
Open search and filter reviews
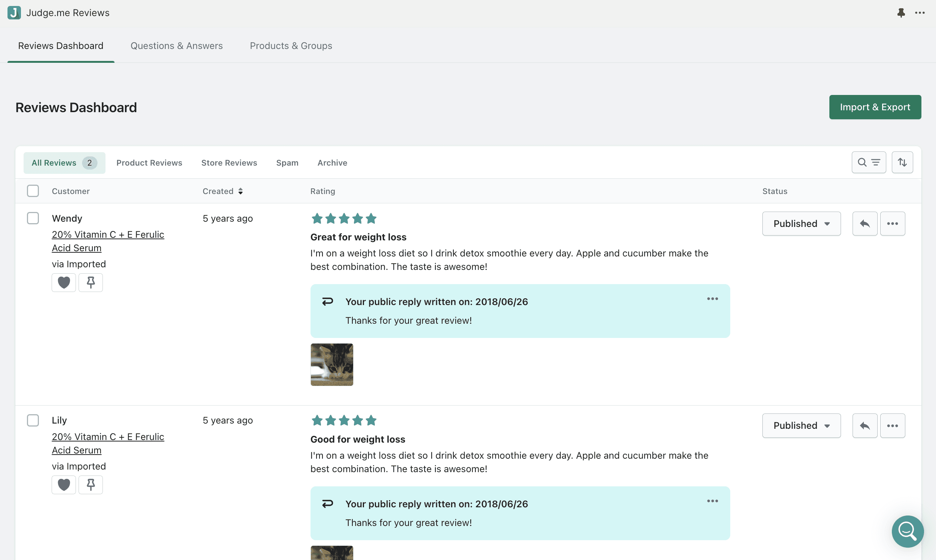(868, 162)
